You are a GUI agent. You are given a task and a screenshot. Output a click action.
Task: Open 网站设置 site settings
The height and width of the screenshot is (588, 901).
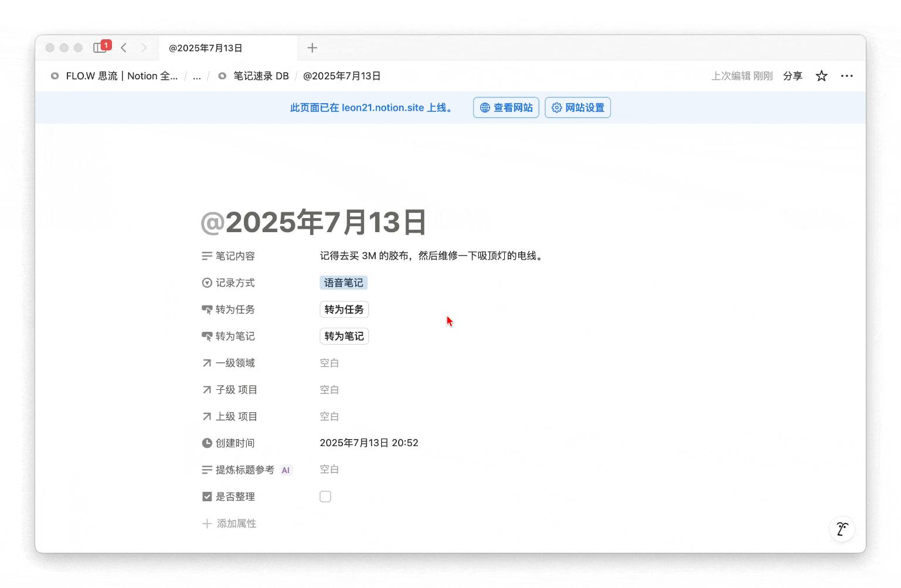(x=577, y=107)
